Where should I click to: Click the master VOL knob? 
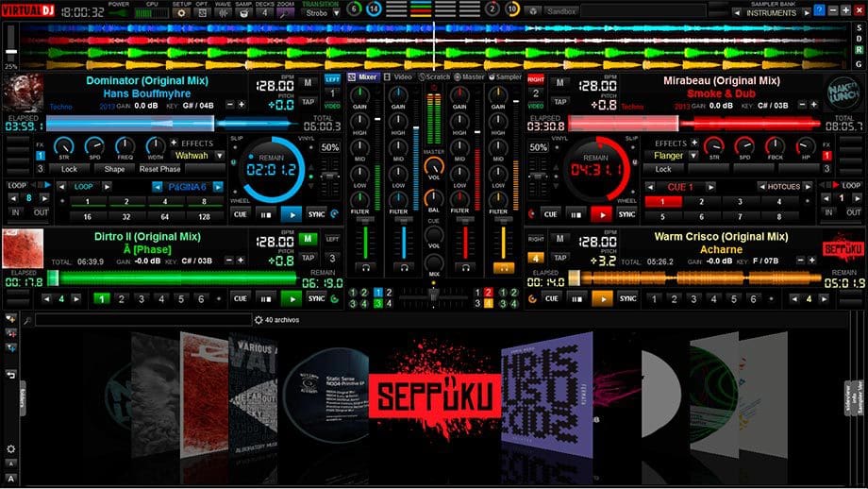point(433,165)
